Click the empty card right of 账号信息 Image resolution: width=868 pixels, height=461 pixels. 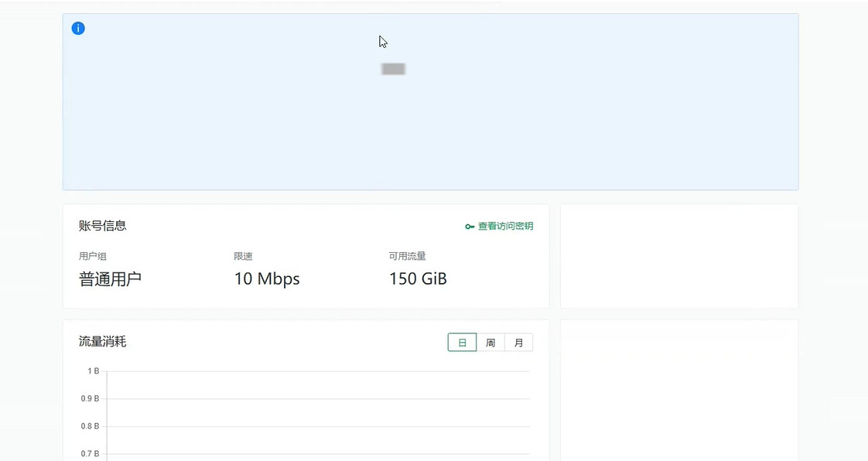tap(679, 256)
